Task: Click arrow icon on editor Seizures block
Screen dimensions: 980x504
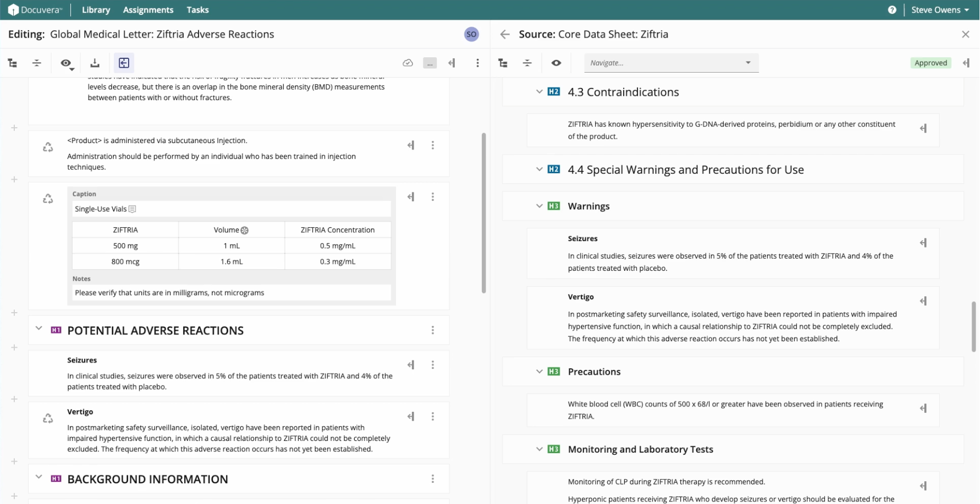Action: 411,365
